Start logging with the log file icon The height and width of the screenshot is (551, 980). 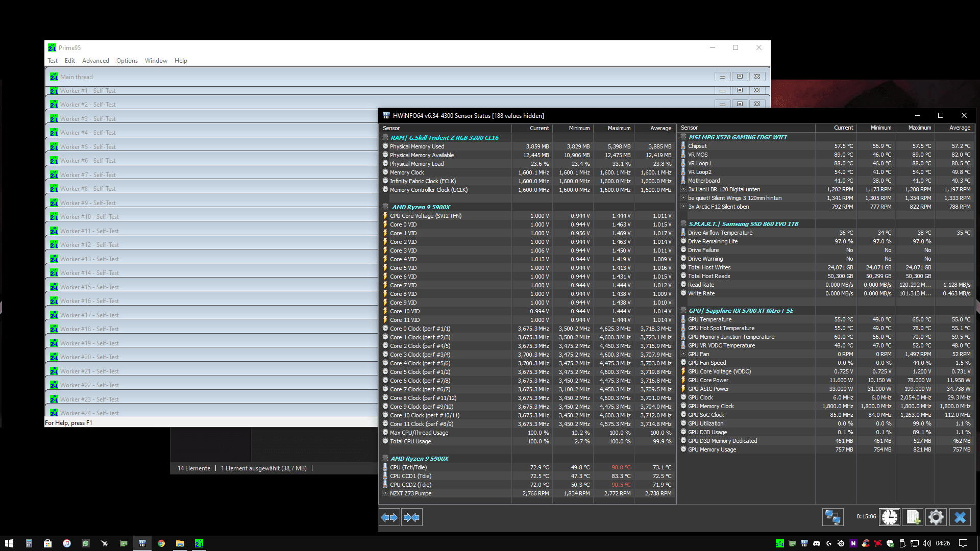point(913,517)
